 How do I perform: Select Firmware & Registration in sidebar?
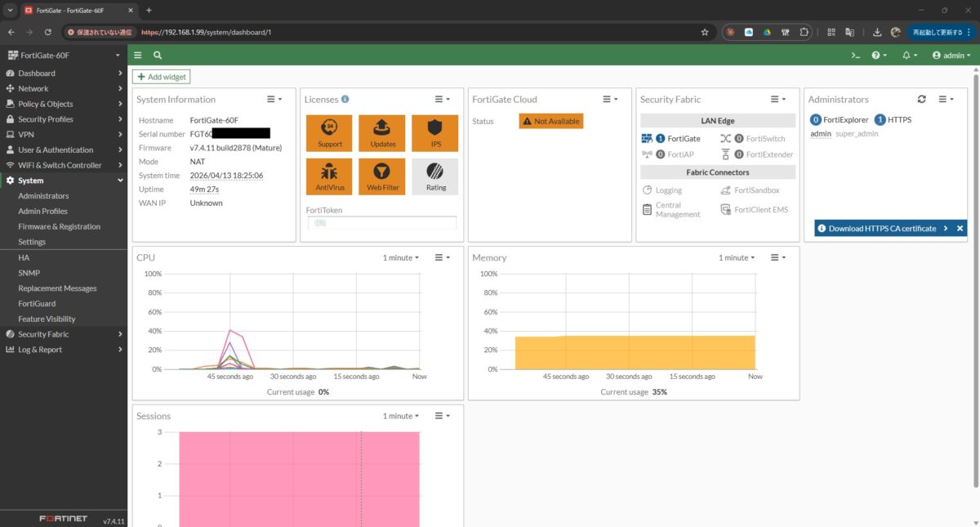point(59,226)
